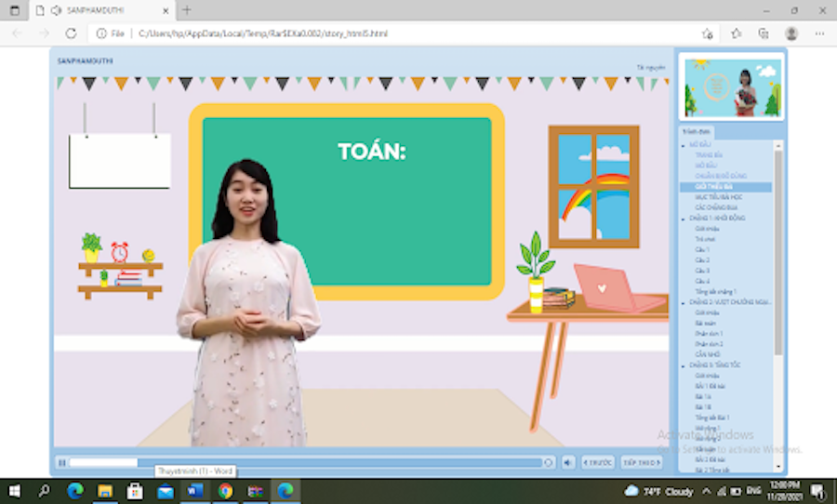Open Google Chrome from the taskbar

coord(225,491)
